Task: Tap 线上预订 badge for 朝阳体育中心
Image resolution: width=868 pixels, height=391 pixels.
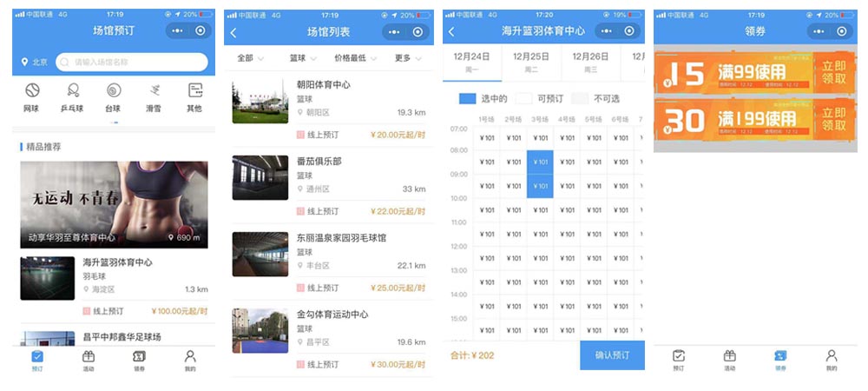Action: [x=318, y=135]
